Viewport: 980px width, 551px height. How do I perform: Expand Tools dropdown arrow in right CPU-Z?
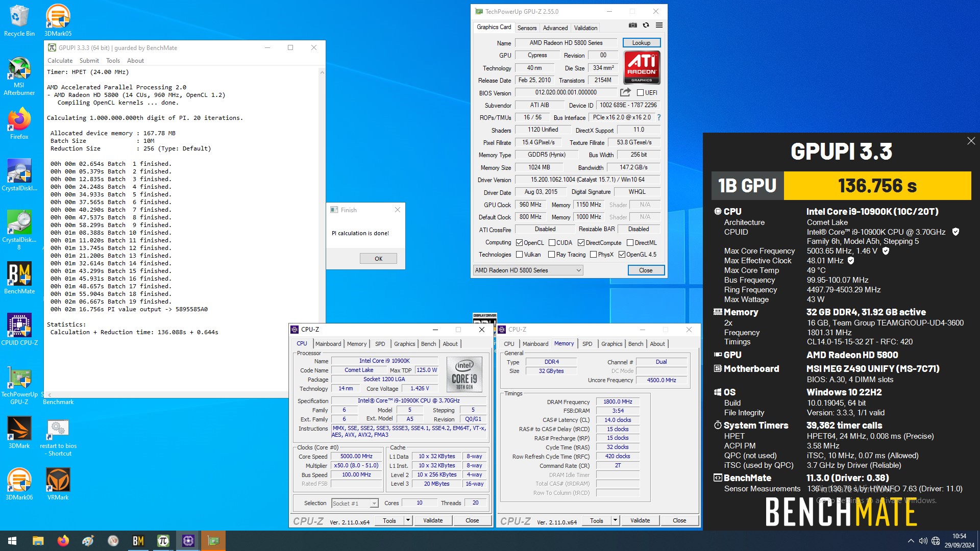coord(615,520)
